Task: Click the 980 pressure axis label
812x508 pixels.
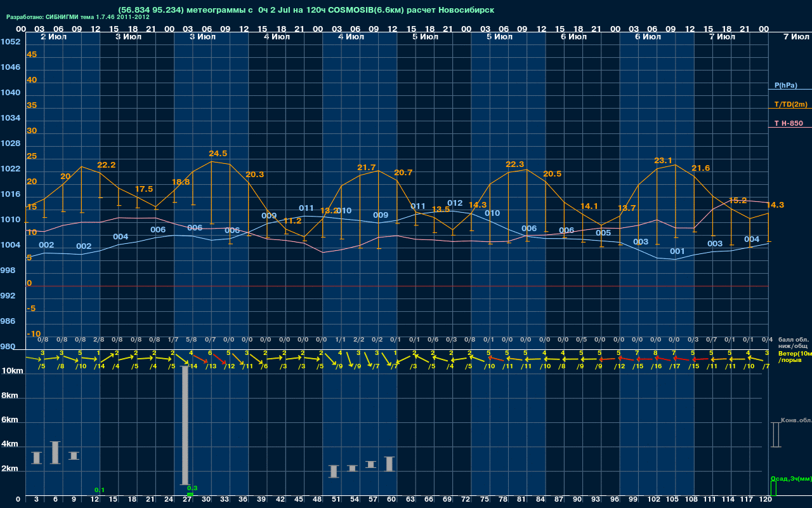Action: point(8,347)
